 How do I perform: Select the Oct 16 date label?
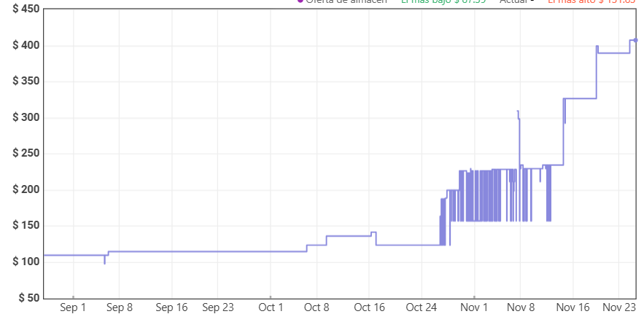coord(369,307)
